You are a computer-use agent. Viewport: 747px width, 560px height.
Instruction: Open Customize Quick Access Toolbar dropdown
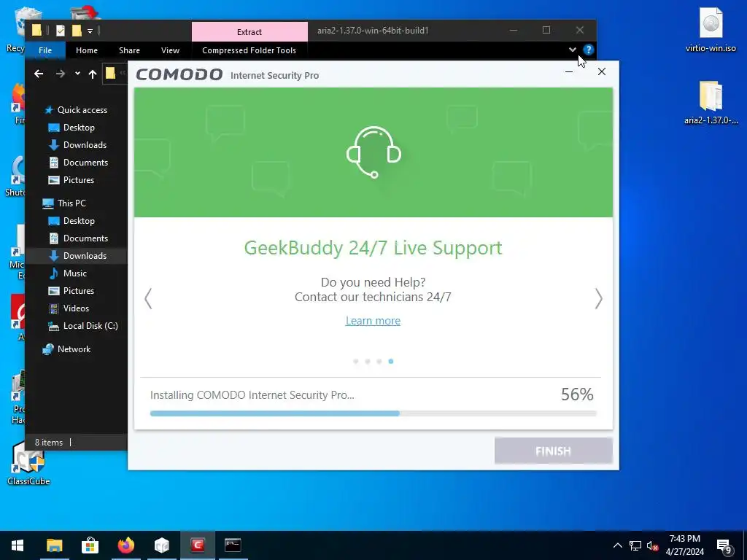[90, 31]
